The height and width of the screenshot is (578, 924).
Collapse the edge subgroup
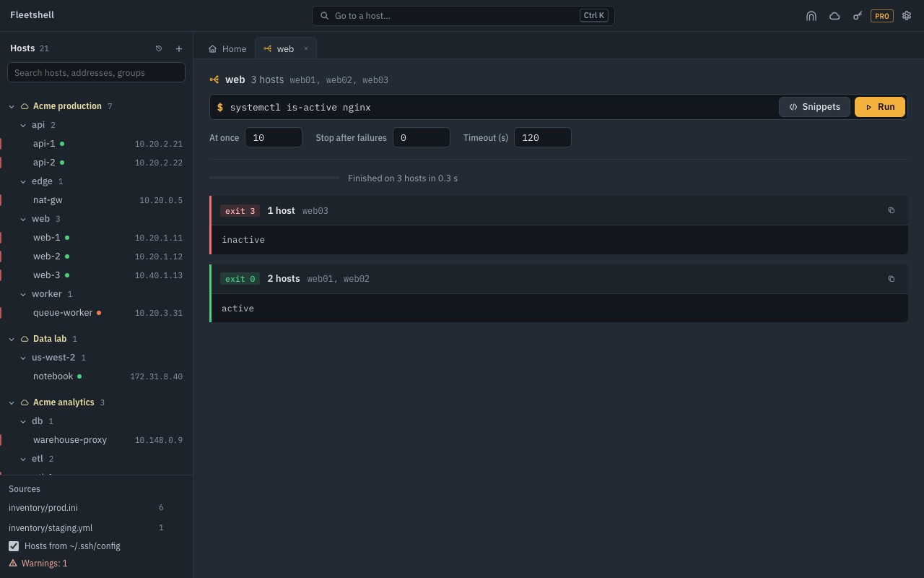pos(23,181)
